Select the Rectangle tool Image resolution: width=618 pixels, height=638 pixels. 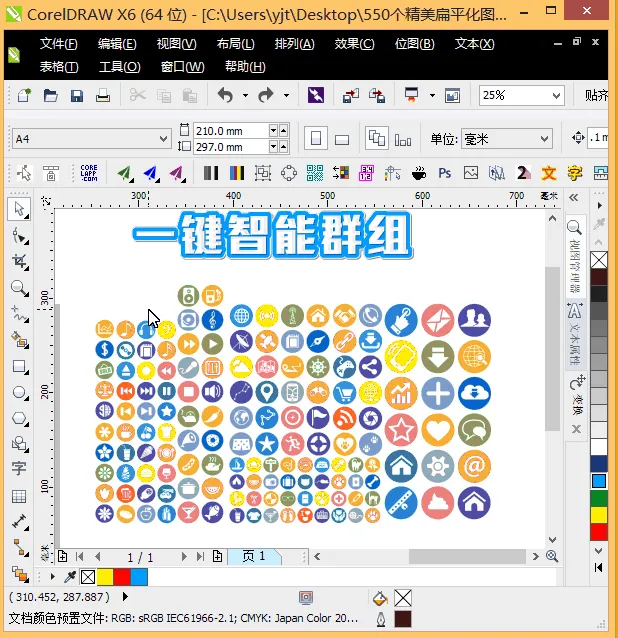pyautogui.click(x=19, y=366)
